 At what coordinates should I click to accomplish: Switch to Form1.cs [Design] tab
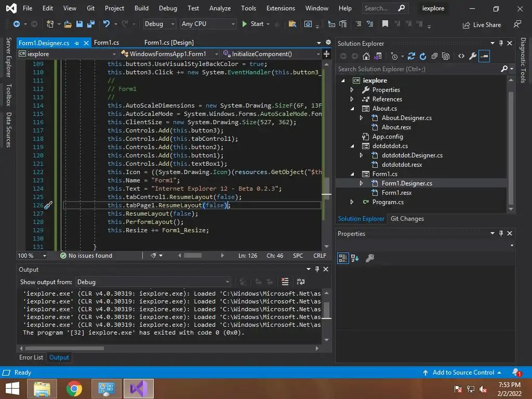pyautogui.click(x=169, y=43)
